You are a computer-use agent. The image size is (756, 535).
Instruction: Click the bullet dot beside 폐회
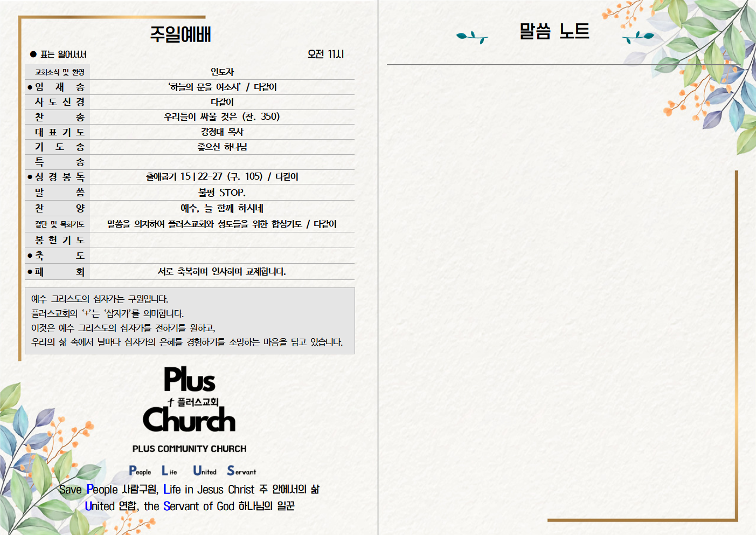click(30, 272)
